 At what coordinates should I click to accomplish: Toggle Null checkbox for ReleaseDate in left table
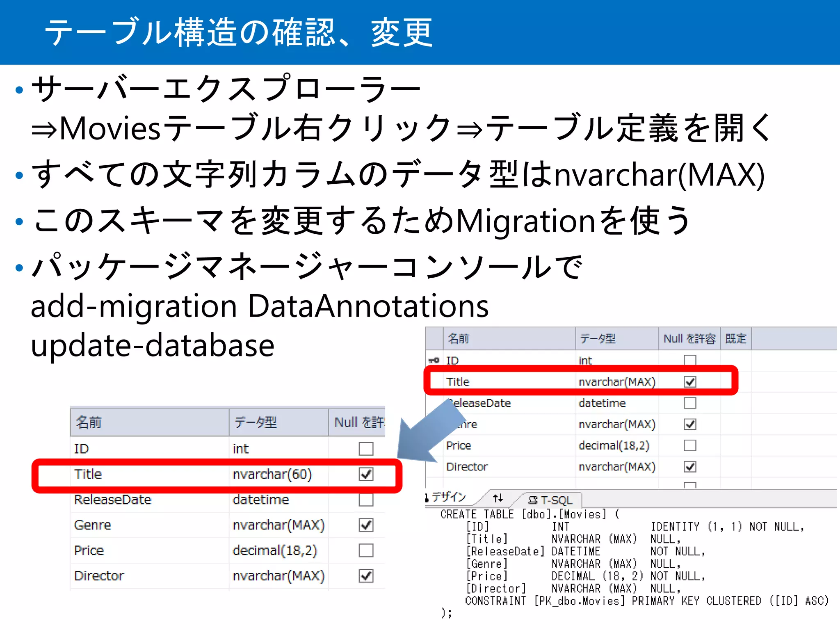coord(366,500)
